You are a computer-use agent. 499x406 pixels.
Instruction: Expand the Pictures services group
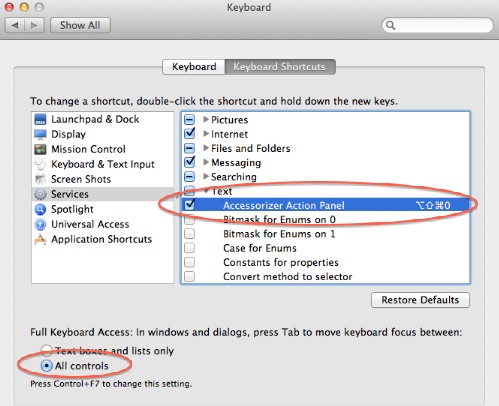pyautogui.click(x=206, y=119)
